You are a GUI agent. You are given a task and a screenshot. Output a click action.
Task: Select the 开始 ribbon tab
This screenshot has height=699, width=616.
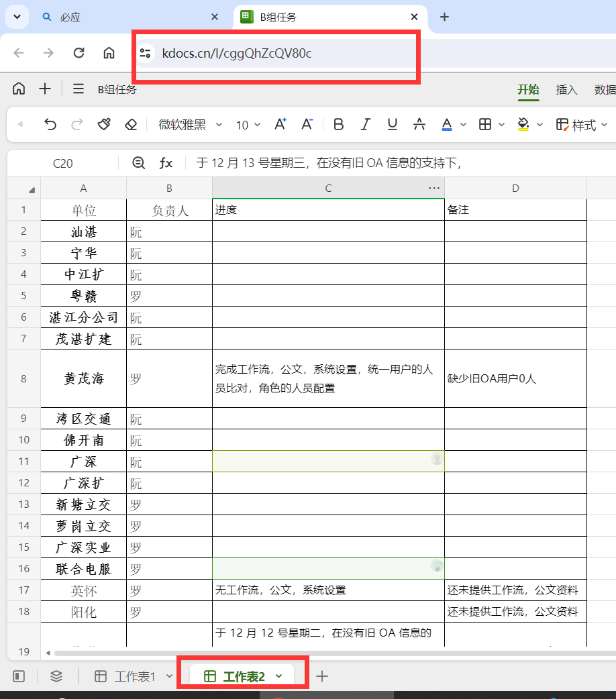(528, 89)
